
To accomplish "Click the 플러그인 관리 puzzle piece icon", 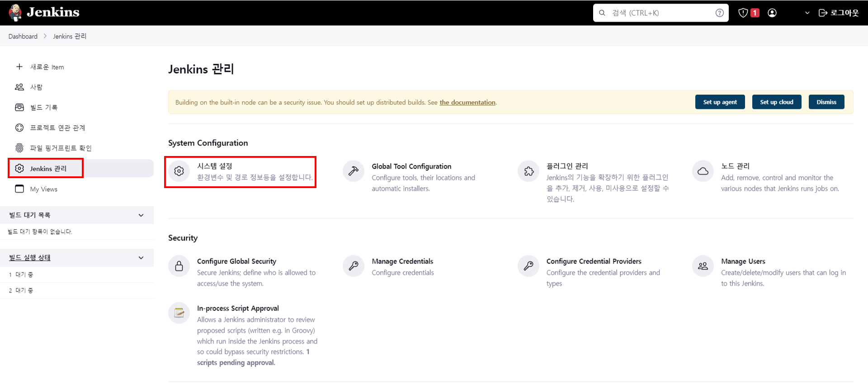I will pyautogui.click(x=528, y=171).
